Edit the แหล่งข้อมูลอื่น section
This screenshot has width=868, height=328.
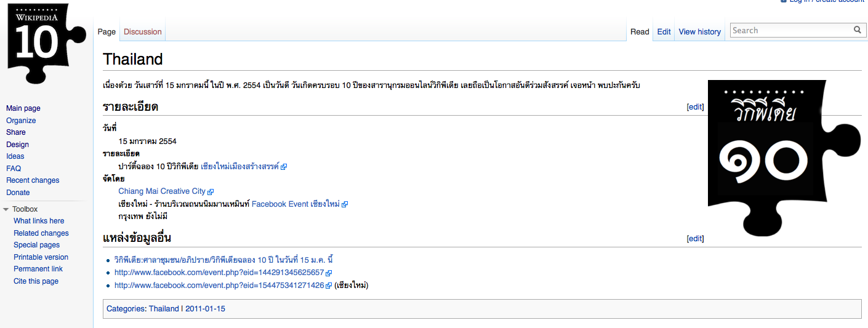point(695,238)
